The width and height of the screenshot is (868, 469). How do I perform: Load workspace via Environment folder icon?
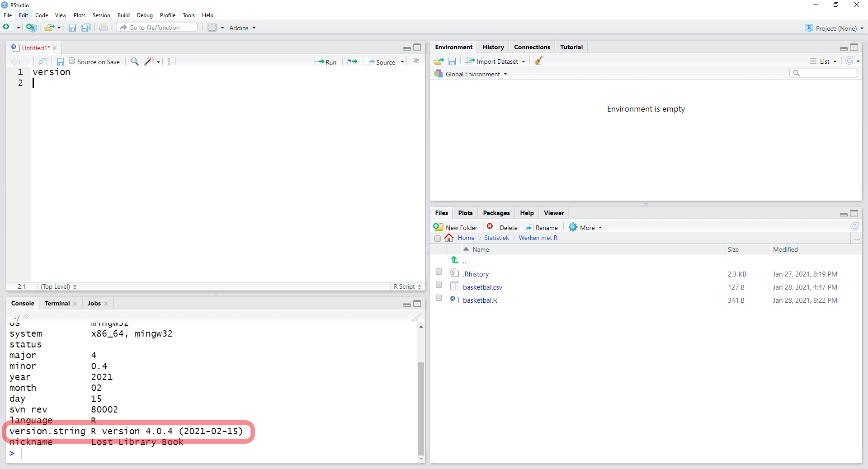tap(439, 61)
